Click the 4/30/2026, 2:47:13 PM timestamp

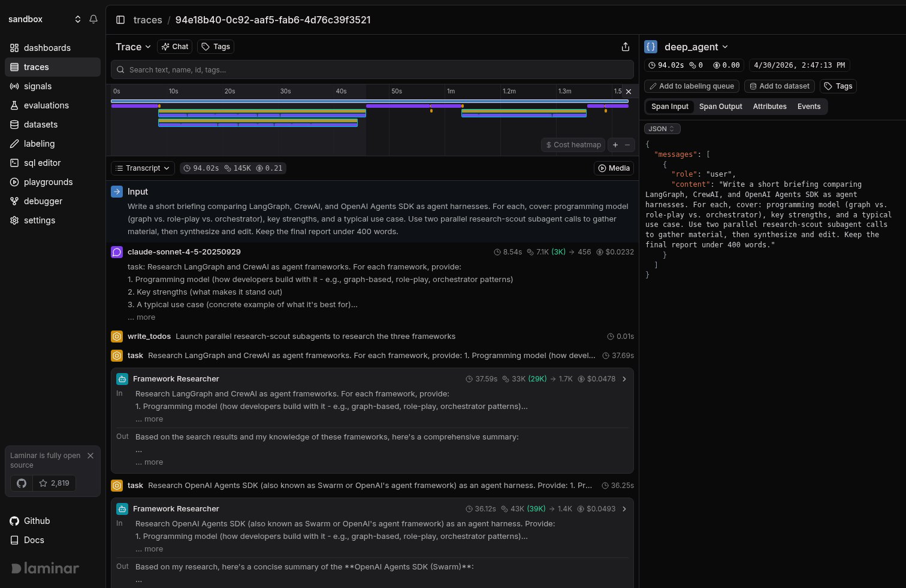click(799, 65)
